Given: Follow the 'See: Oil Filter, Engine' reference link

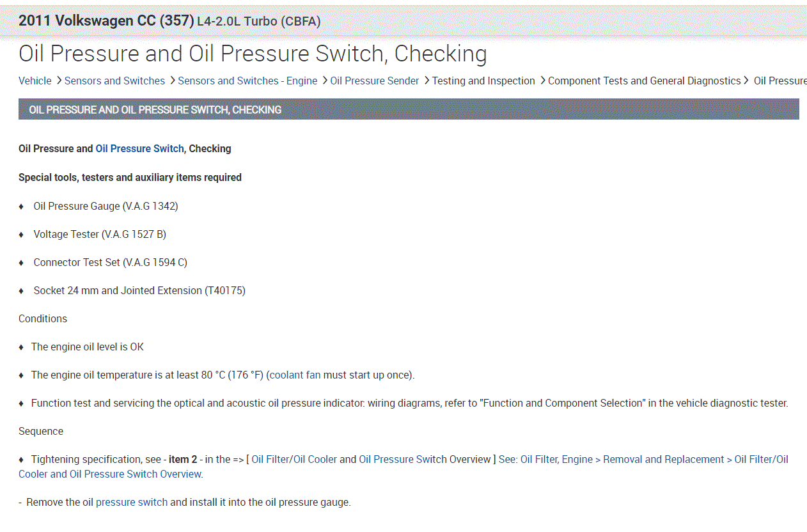Looking at the screenshot, I should pyautogui.click(x=643, y=459).
